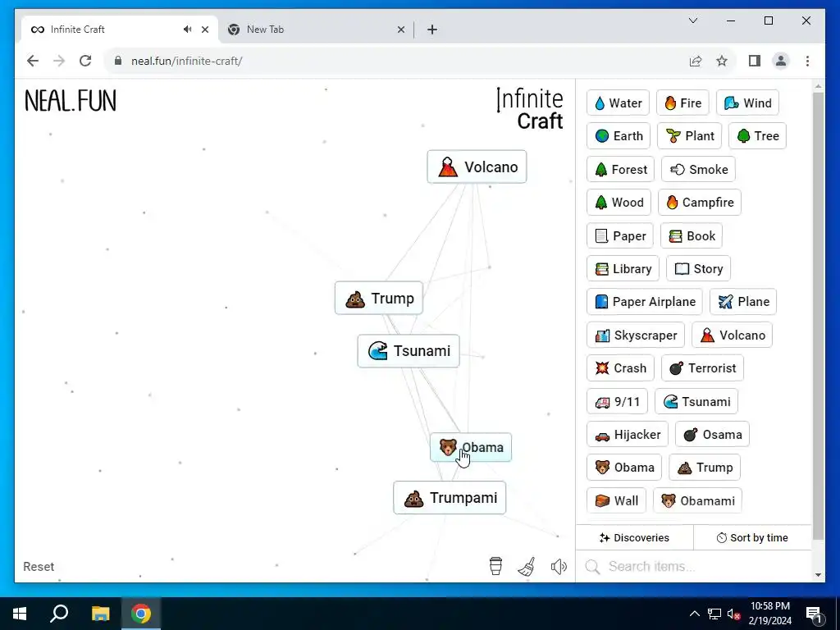Select the Paper element in sidebar
Image resolution: width=840 pixels, height=630 pixels.
point(620,235)
